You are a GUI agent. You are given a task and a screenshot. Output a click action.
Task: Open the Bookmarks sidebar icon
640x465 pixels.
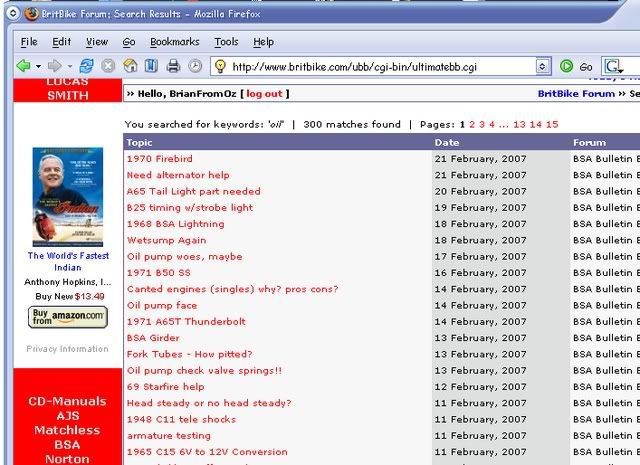[151, 66]
